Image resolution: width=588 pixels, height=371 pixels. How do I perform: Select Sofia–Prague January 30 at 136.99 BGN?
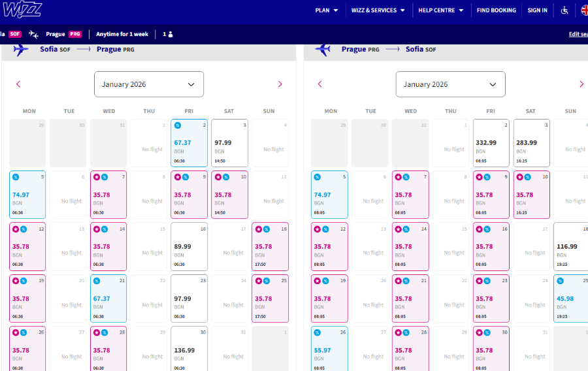pos(189,349)
